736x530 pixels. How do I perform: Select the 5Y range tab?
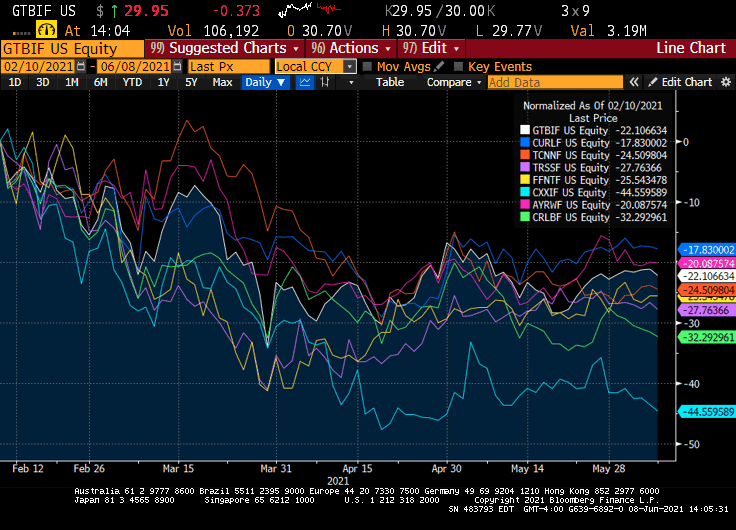point(191,82)
